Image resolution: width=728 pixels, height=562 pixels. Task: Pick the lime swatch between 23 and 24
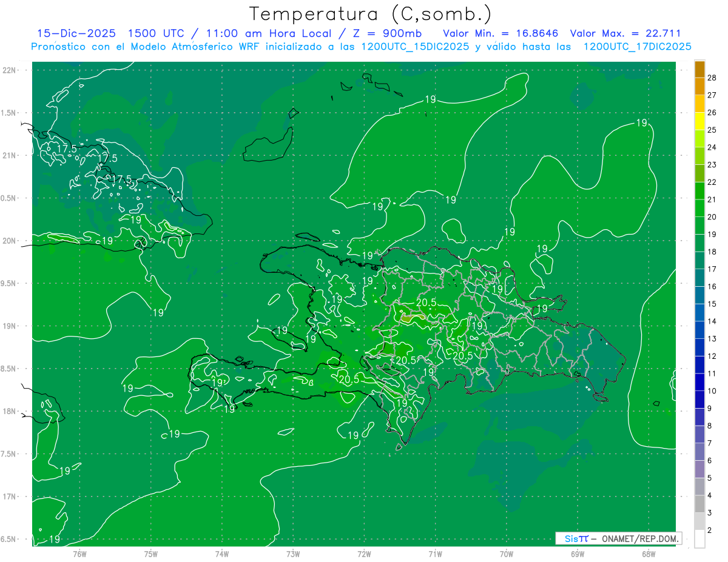[699, 156]
